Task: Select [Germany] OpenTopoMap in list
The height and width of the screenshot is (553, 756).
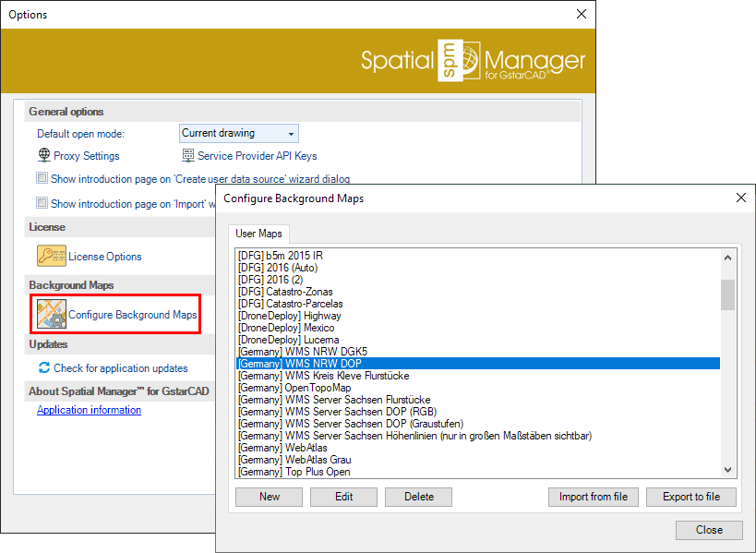Action: [282, 388]
